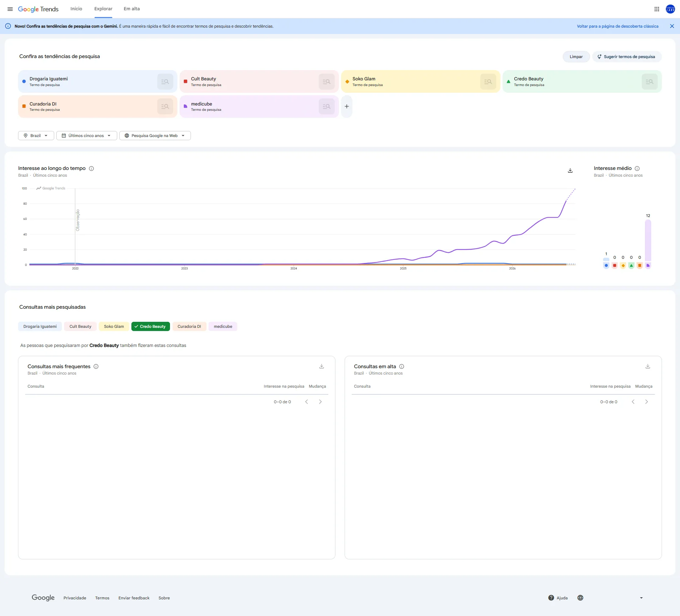Switch to the Em alta tab
This screenshot has height=616, width=680.
[132, 9]
